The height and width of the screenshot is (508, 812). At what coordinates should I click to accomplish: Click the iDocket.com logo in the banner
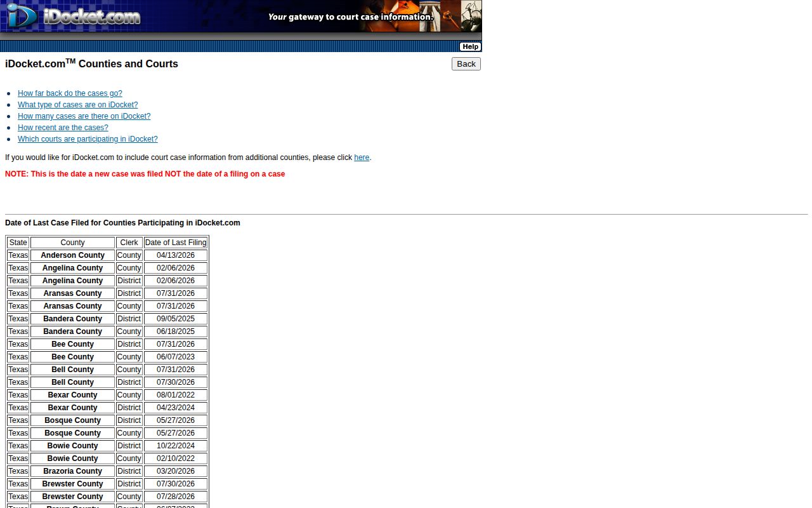click(74, 16)
